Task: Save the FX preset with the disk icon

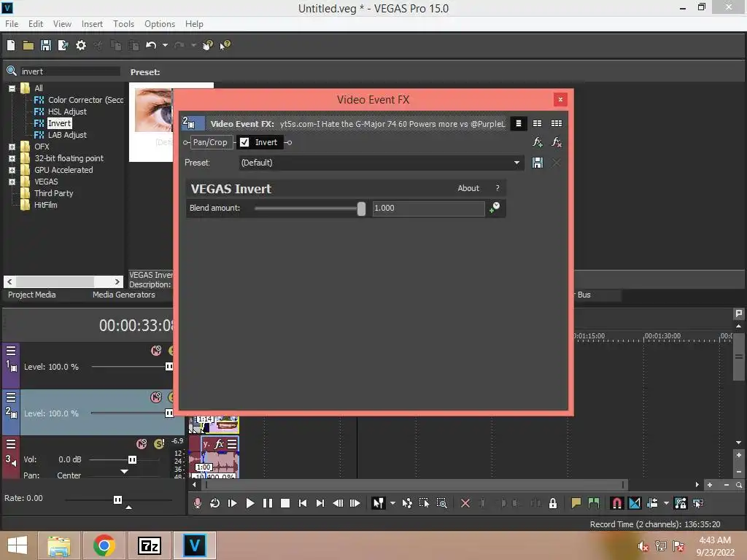Action: (538, 163)
